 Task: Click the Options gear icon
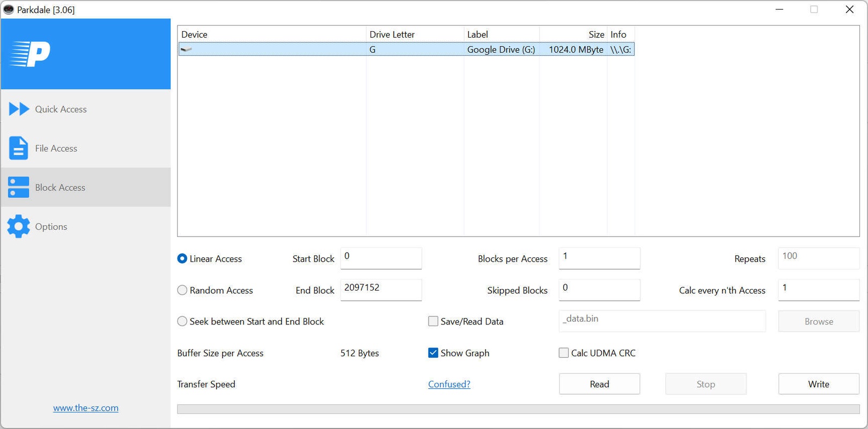18,226
